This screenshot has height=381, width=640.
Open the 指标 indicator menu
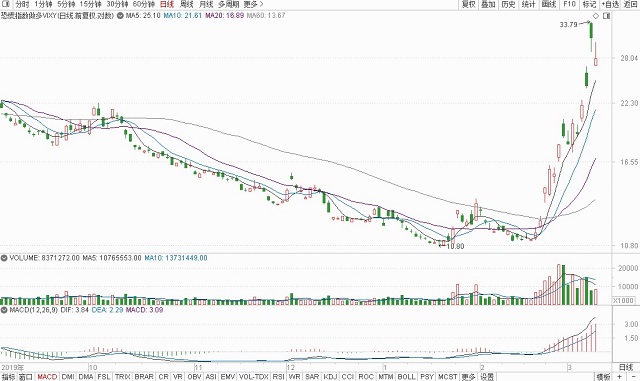pos(8,377)
